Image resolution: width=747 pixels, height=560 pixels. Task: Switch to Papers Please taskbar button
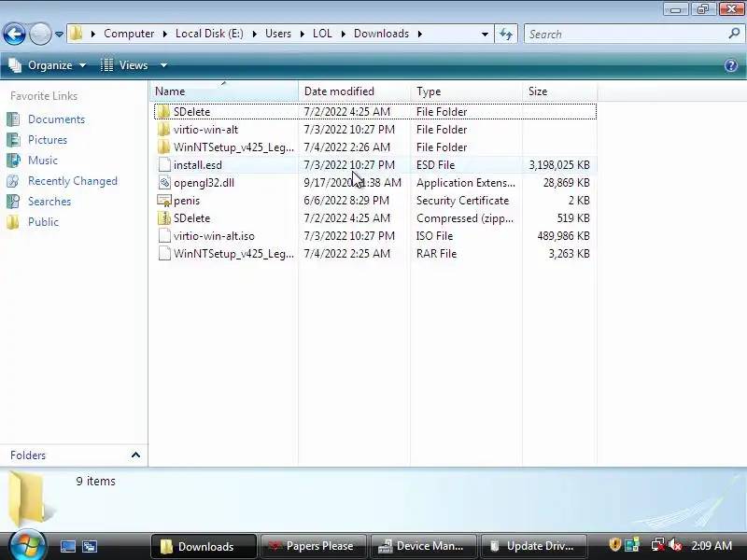click(313, 546)
